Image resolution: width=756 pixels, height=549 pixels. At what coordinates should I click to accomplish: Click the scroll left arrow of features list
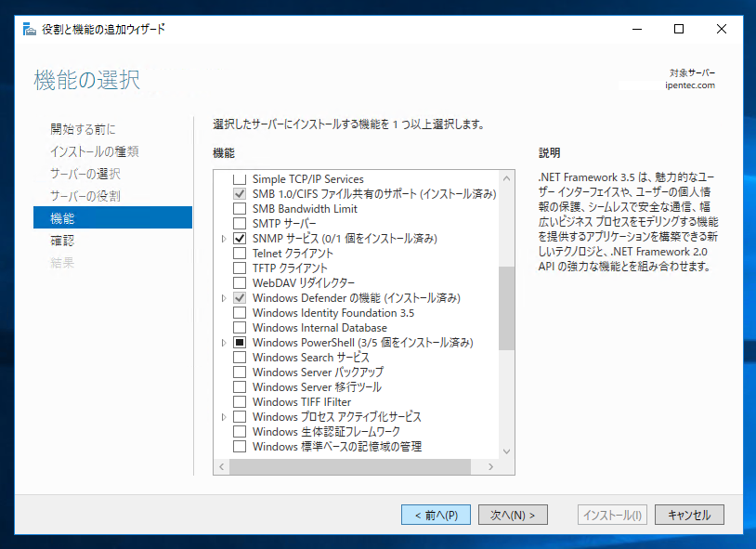[221, 466]
